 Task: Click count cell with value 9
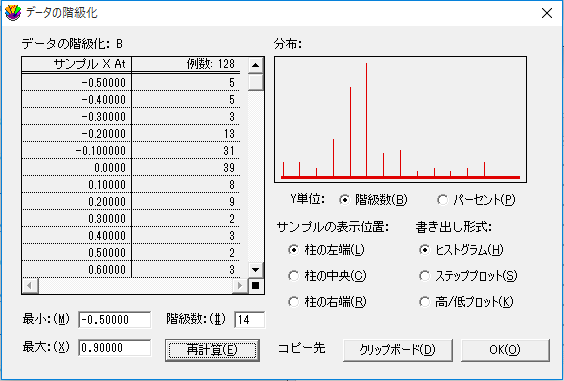coord(186,201)
